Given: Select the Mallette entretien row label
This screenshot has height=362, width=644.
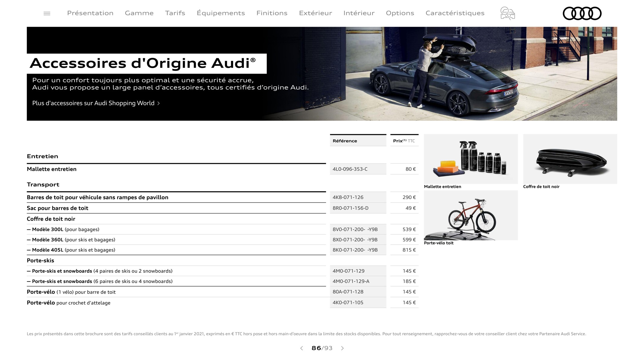Looking at the screenshot, I should coord(52,169).
